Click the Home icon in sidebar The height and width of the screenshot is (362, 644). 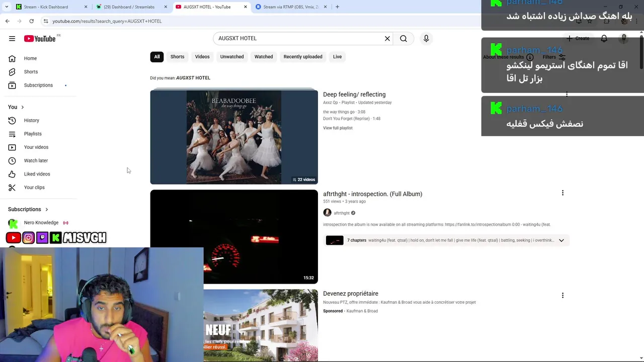click(12, 58)
